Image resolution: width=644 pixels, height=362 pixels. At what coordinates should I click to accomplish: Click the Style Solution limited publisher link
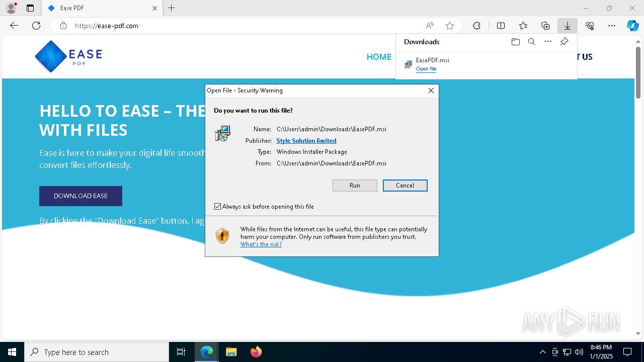tap(306, 141)
